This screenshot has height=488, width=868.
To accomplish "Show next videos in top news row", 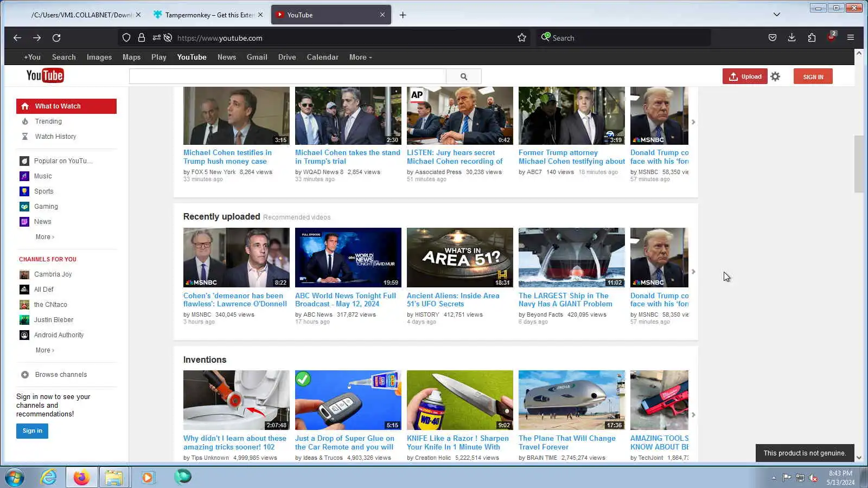I will click(693, 122).
